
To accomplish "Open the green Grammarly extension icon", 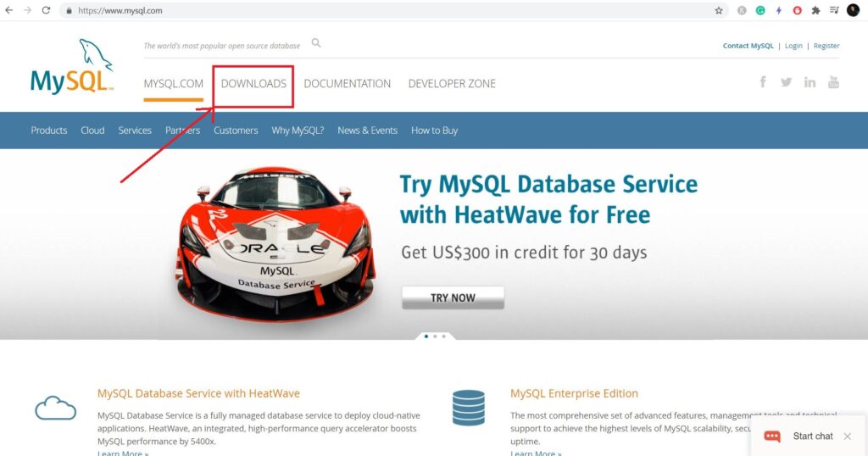I will tap(760, 10).
